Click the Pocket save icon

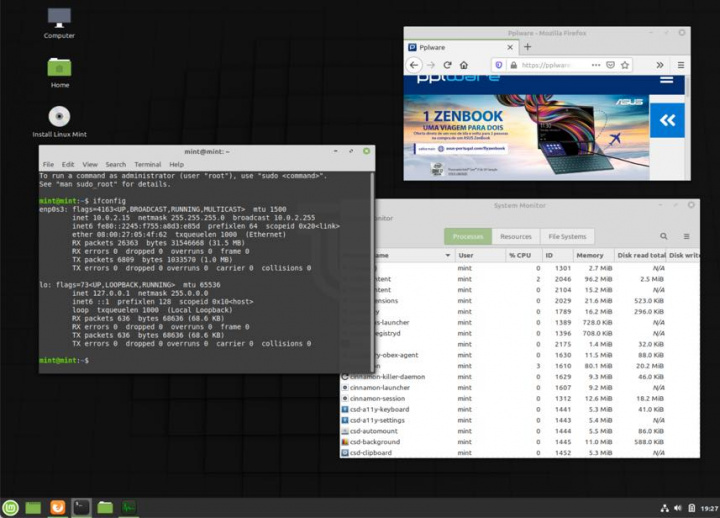610,65
